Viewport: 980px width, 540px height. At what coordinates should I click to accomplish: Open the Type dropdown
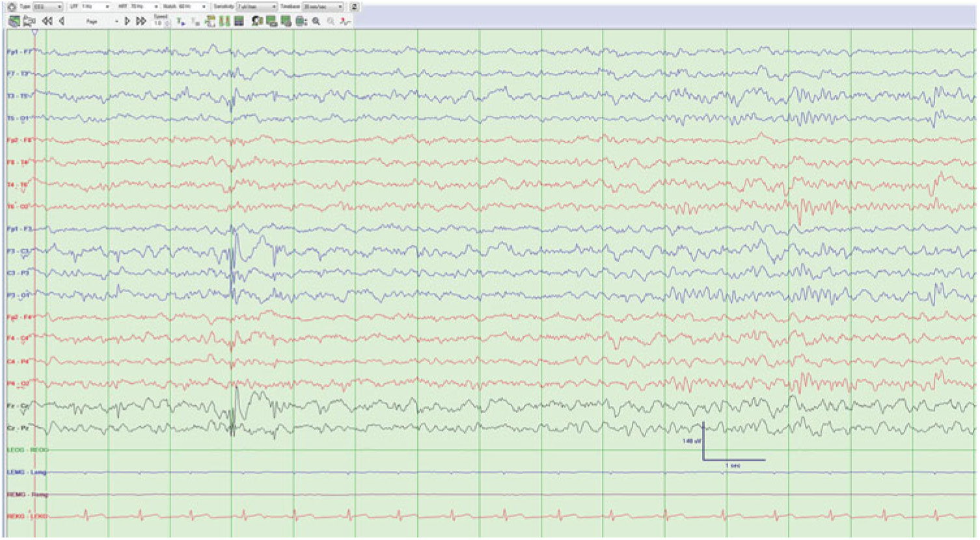[48, 7]
